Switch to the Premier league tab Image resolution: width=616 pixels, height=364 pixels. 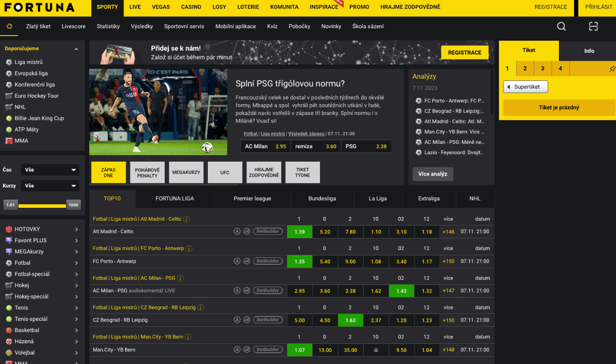252,198
